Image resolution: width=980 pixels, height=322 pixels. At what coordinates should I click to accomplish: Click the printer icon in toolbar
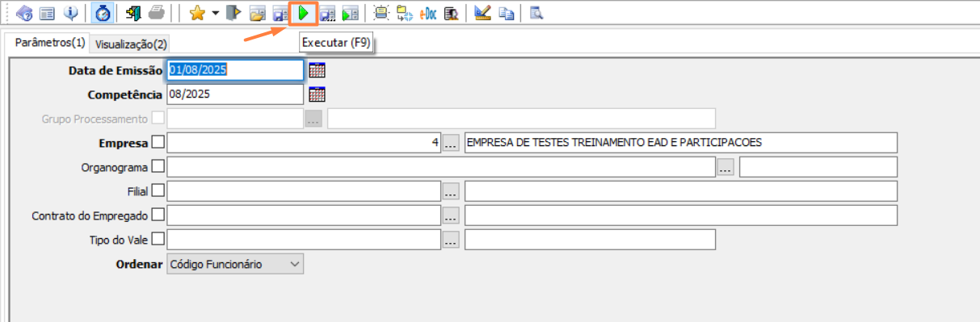tap(157, 13)
